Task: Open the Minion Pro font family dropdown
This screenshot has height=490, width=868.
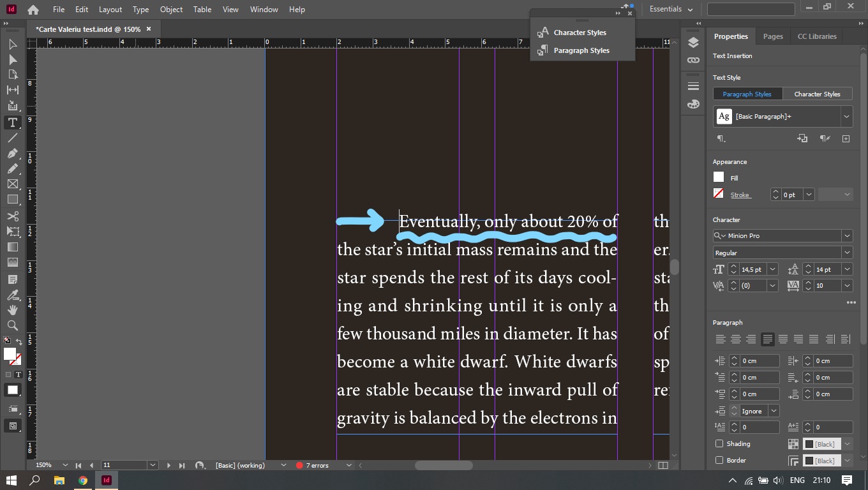Action: (847, 235)
